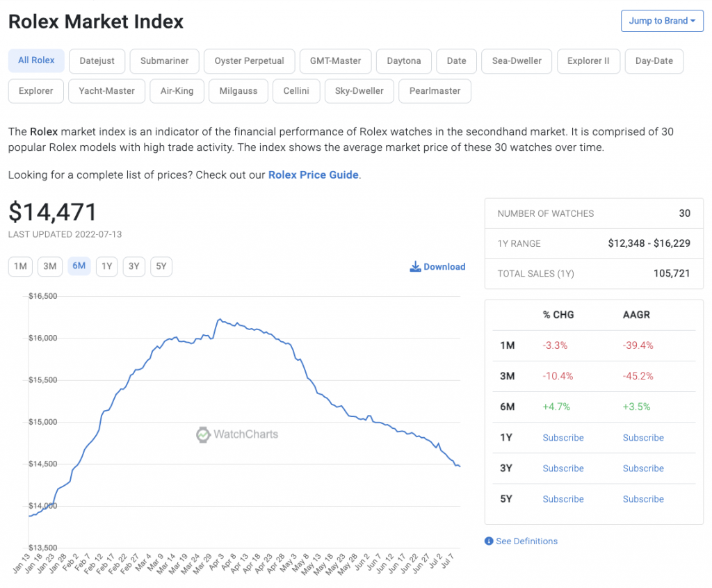Switch to the Pearlmaster tab
The height and width of the screenshot is (588, 712).
pos(435,91)
